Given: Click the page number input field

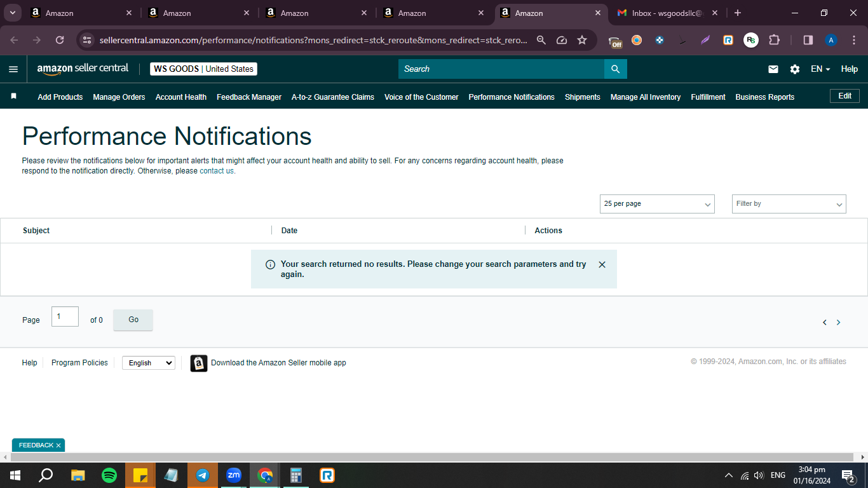Looking at the screenshot, I should click(x=65, y=316).
